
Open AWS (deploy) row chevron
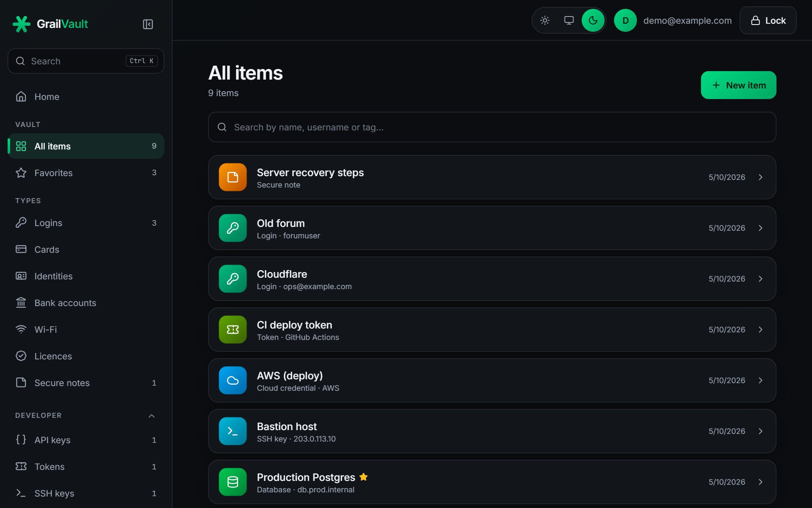click(x=760, y=380)
